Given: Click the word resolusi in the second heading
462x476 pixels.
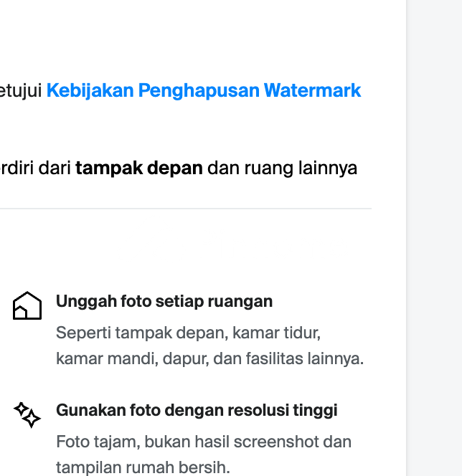Looking at the screenshot, I should (256, 410).
